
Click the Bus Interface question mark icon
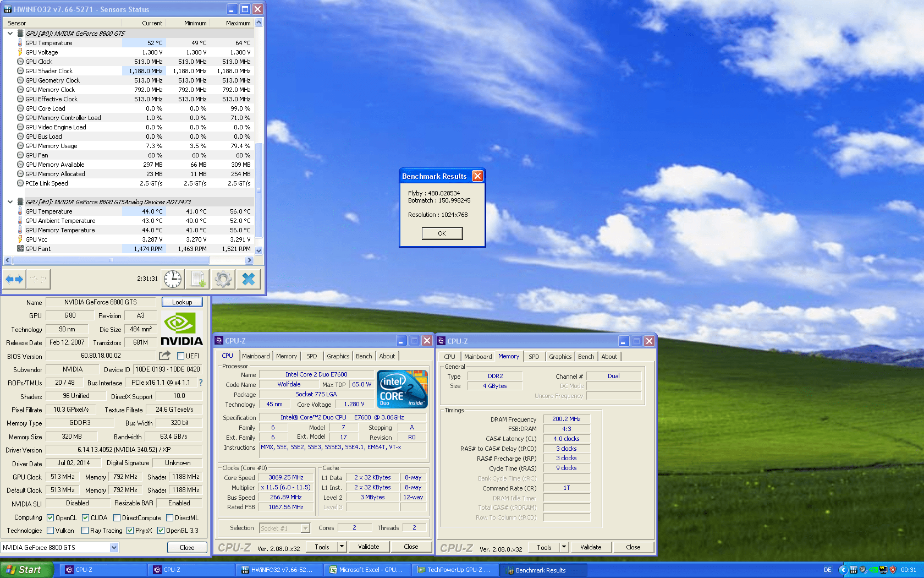pos(201,383)
